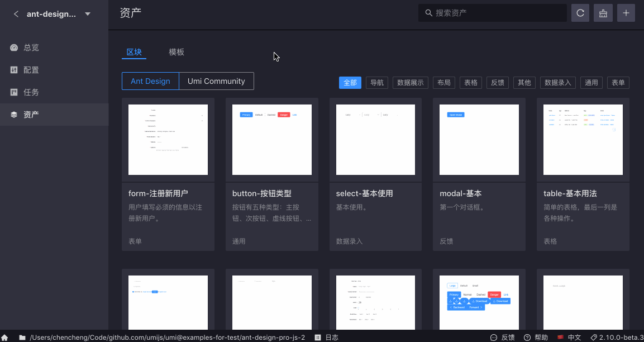Click the search magnifier icon
Viewport: 644px width, 342px height.
click(x=428, y=13)
